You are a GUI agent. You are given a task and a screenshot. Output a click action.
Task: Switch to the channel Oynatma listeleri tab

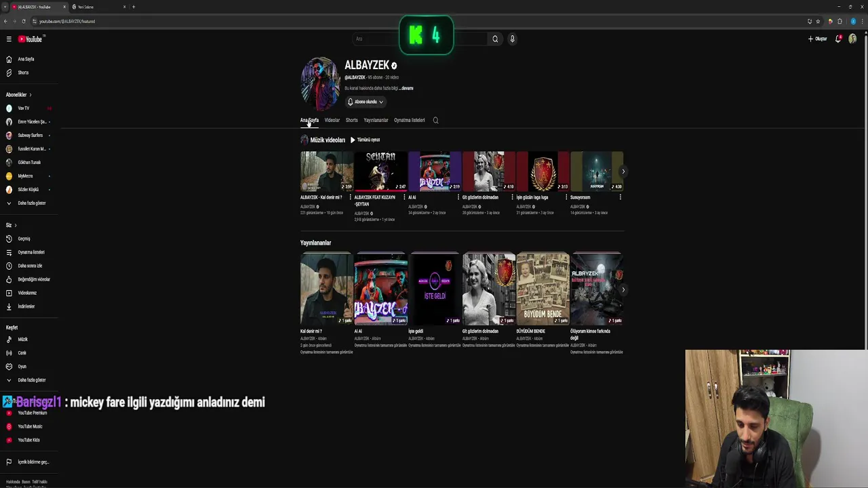point(409,120)
